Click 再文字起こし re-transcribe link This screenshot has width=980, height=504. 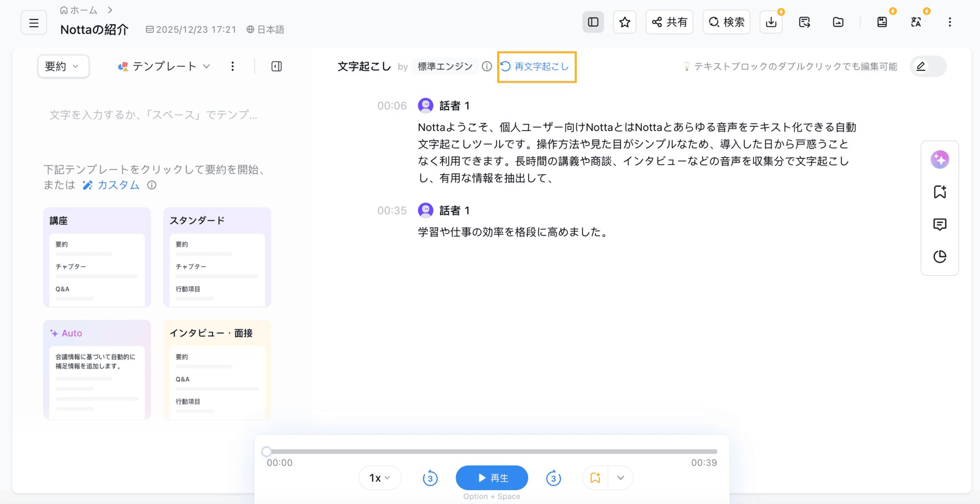[535, 66]
